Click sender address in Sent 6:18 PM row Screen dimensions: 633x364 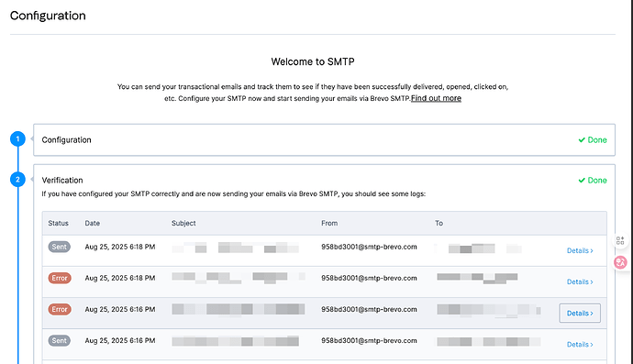coord(369,247)
